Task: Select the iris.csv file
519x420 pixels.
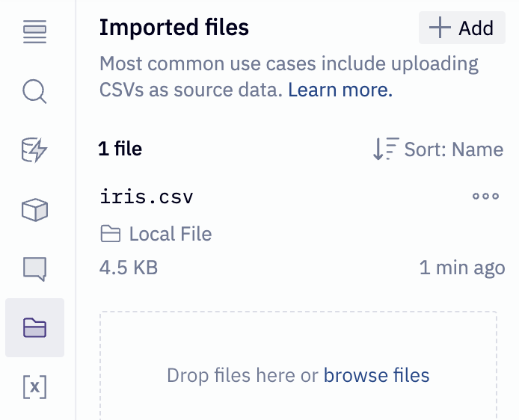Action: click(147, 197)
